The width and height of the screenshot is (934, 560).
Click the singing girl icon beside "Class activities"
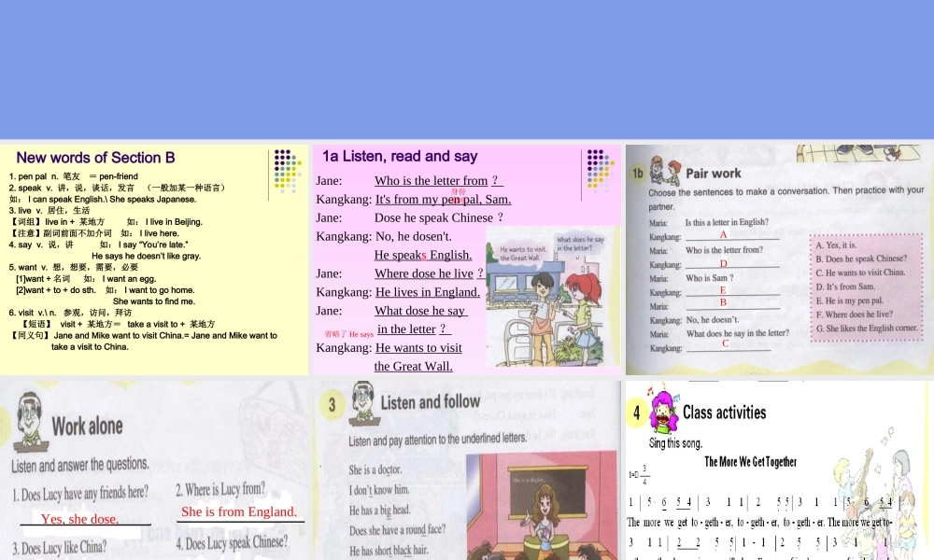coord(662,410)
